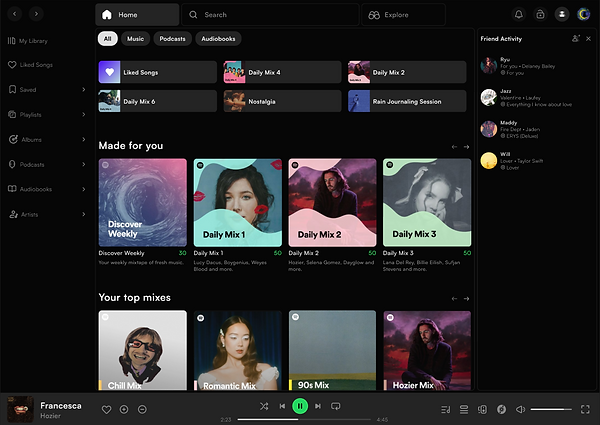Add current song with plus circle icon

click(x=124, y=409)
